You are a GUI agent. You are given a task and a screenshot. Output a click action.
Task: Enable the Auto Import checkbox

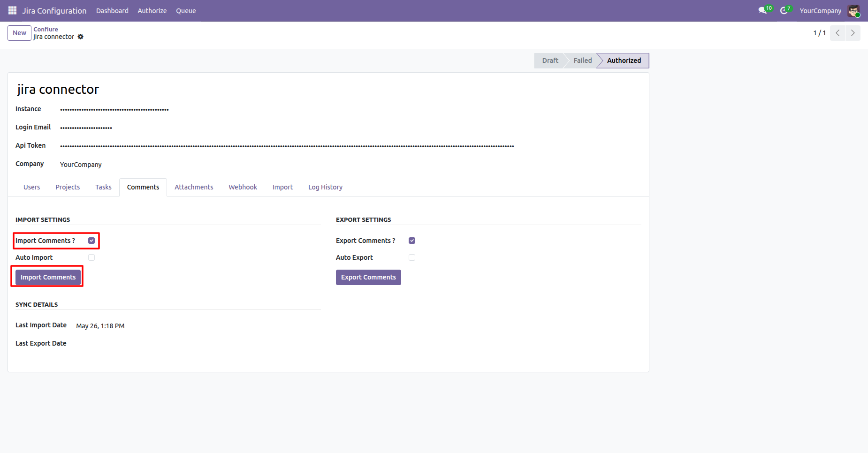coord(91,257)
